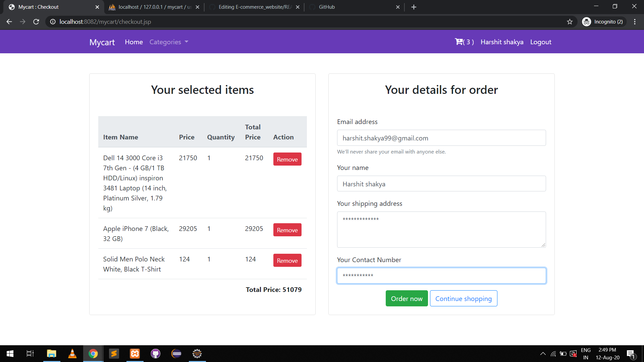Click the Continue shopping button

click(x=463, y=298)
